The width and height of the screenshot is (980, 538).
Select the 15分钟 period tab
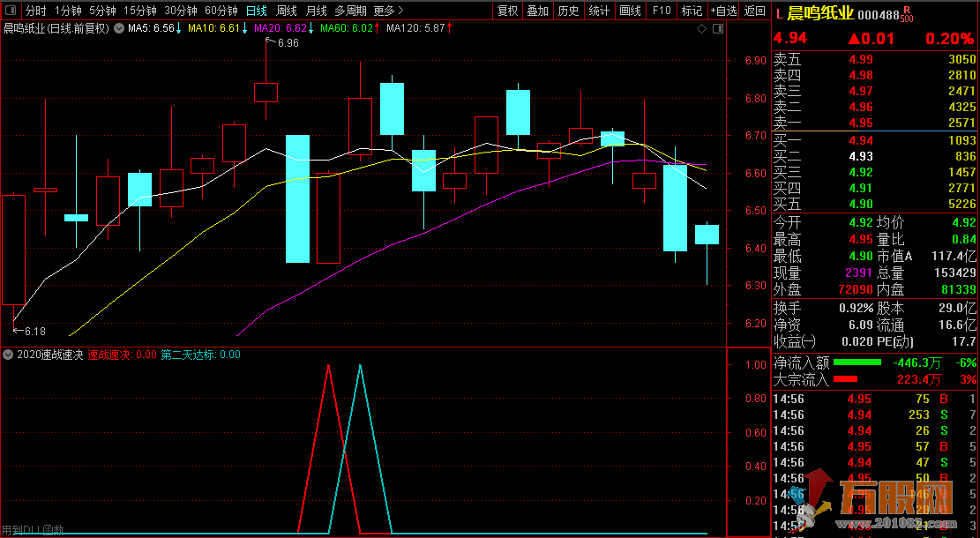pos(140,11)
